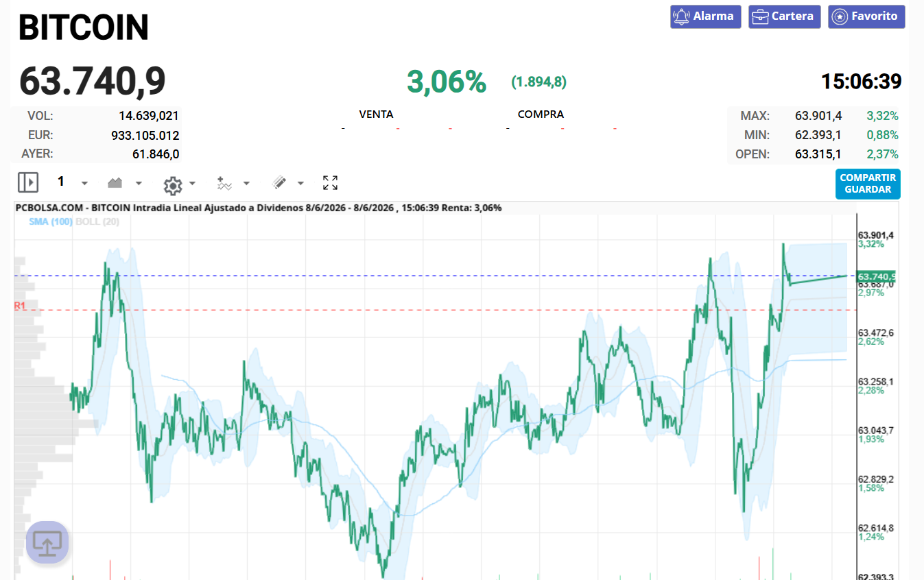Click the Alarma bell button
Viewport: 924px width, 580px height.
pyautogui.click(x=705, y=16)
